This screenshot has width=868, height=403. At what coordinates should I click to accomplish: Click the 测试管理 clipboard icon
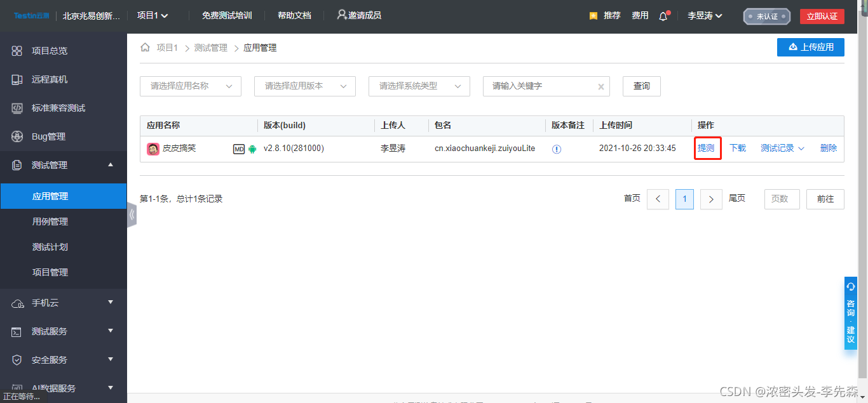pos(17,165)
